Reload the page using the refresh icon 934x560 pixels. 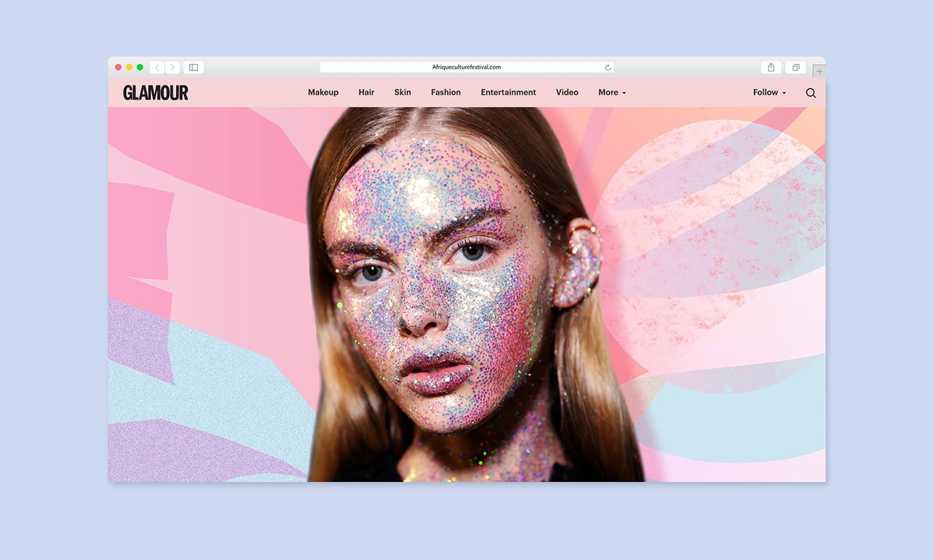608,67
